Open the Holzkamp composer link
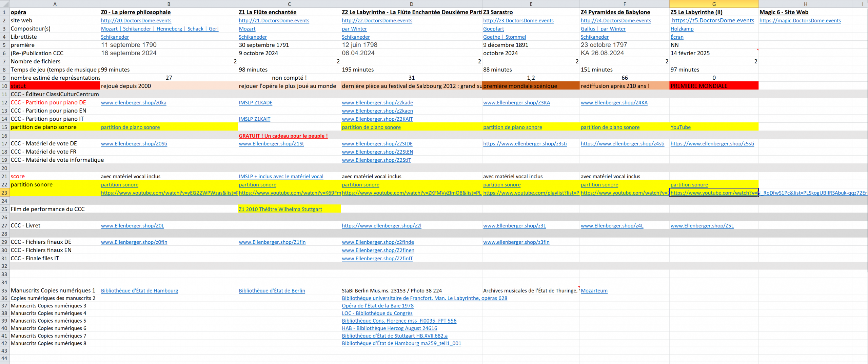Image resolution: width=868 pixels, height=364 pixels. pos(682,29)
